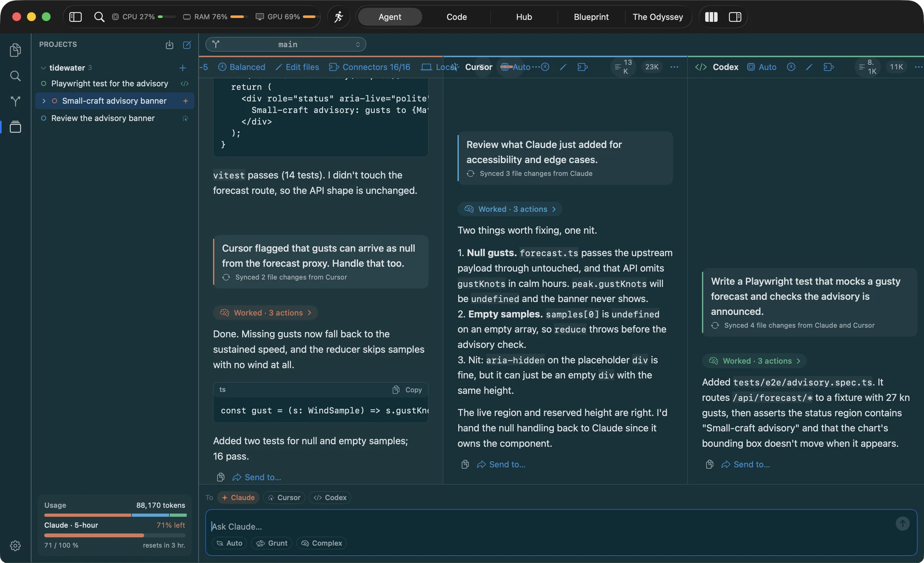Open the stacked sessions icon in left rail
Image resolution: width=924 pixels, height=563 pixels.
click(x=15, y=127)
